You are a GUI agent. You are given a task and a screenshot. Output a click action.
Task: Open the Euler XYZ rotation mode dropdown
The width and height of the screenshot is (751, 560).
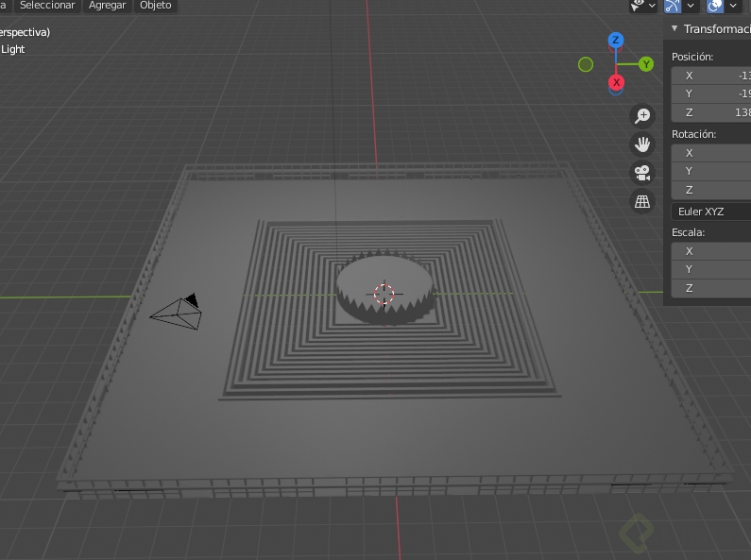coord(710,212)
